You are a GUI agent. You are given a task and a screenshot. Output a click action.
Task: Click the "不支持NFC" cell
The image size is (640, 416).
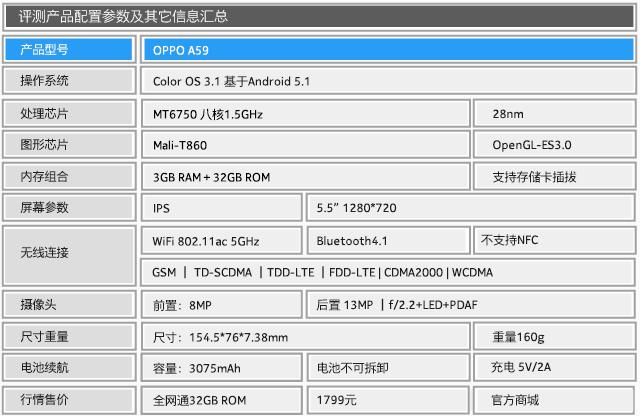pos(554,240)
